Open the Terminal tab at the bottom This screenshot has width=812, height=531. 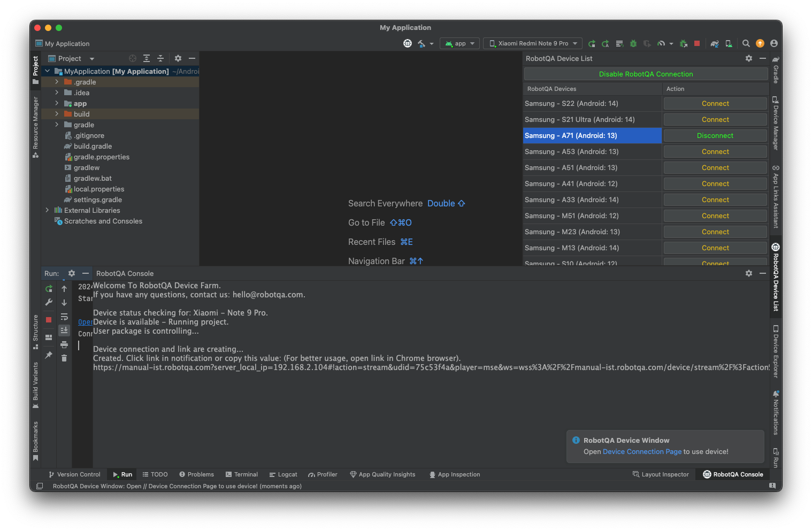[242, 474]
